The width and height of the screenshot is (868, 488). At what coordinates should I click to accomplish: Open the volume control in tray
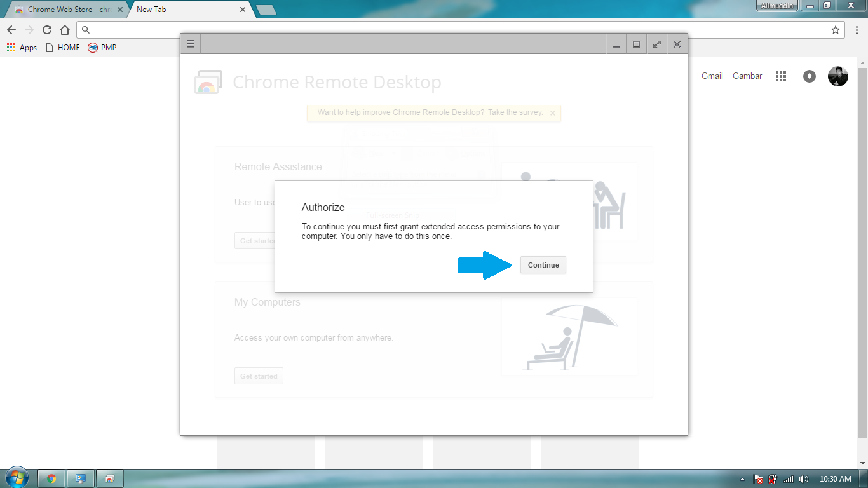point(804,479)
